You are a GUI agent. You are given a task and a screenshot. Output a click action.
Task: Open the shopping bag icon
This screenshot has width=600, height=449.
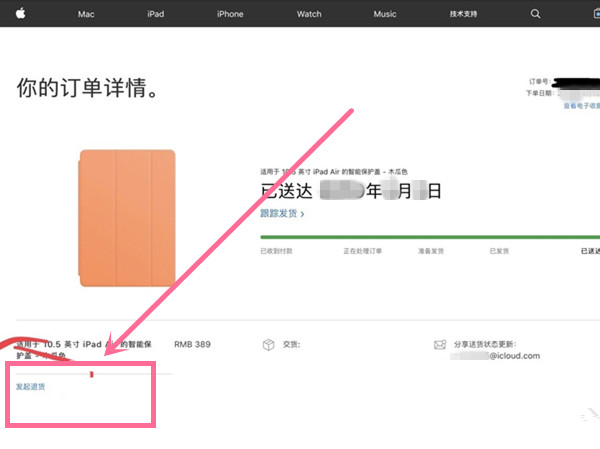[597, 14]
